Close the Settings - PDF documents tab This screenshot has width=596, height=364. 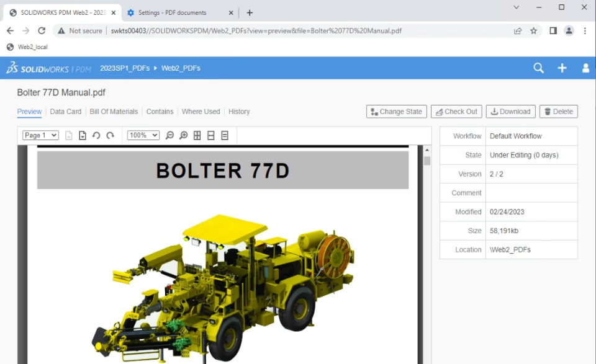point(231,12)
